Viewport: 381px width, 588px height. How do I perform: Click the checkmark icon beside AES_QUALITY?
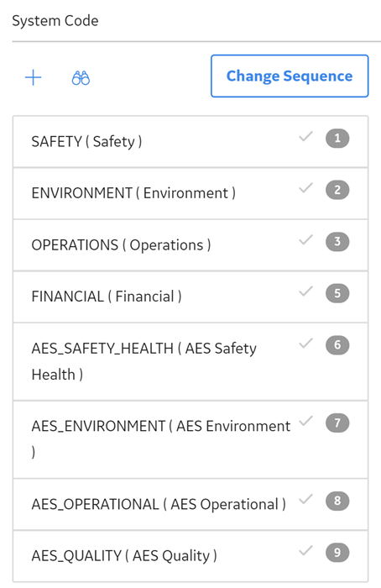305,551
